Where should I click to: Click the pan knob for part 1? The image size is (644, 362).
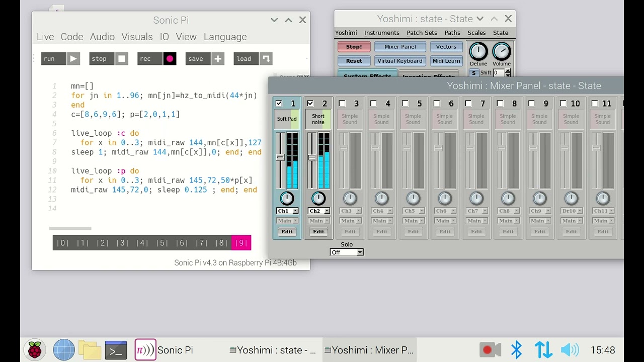[x=287, y=198]
